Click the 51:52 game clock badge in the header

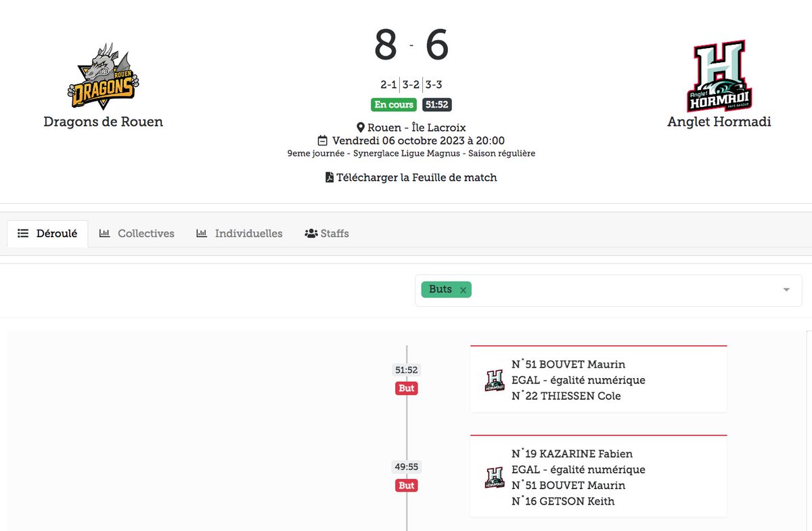click(x=437, y=105)
